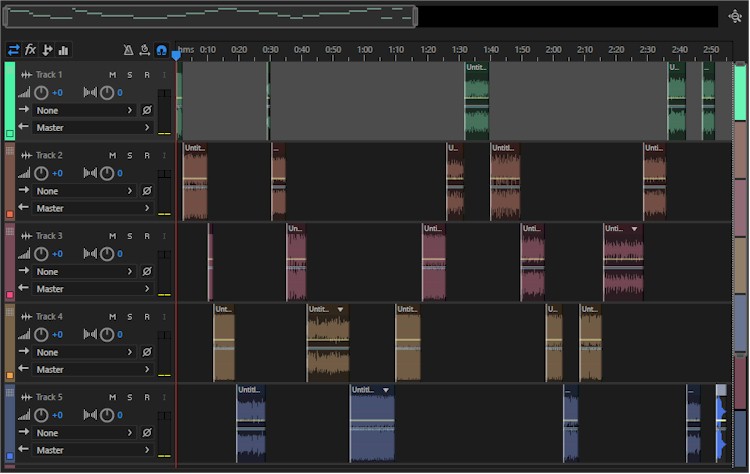This screenshot has width=750, height=474.
Task: Mute Track 1
Action: pos(112,75)
